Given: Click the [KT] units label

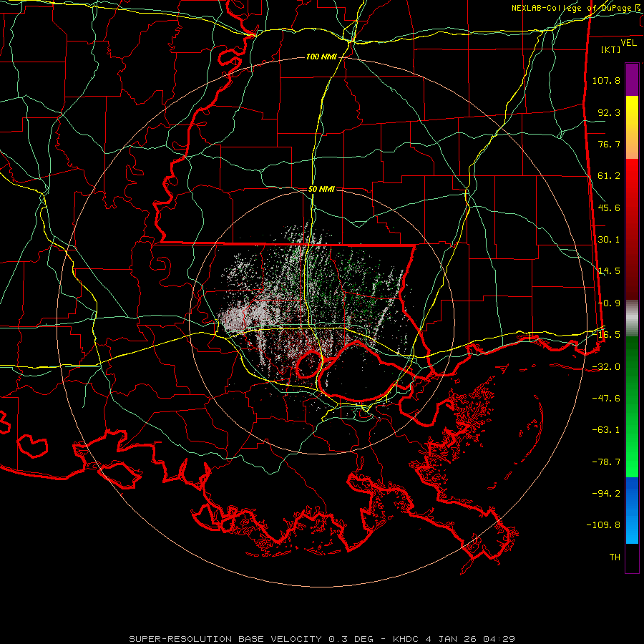Looking at the screenshot, I should tap(610, 49).
